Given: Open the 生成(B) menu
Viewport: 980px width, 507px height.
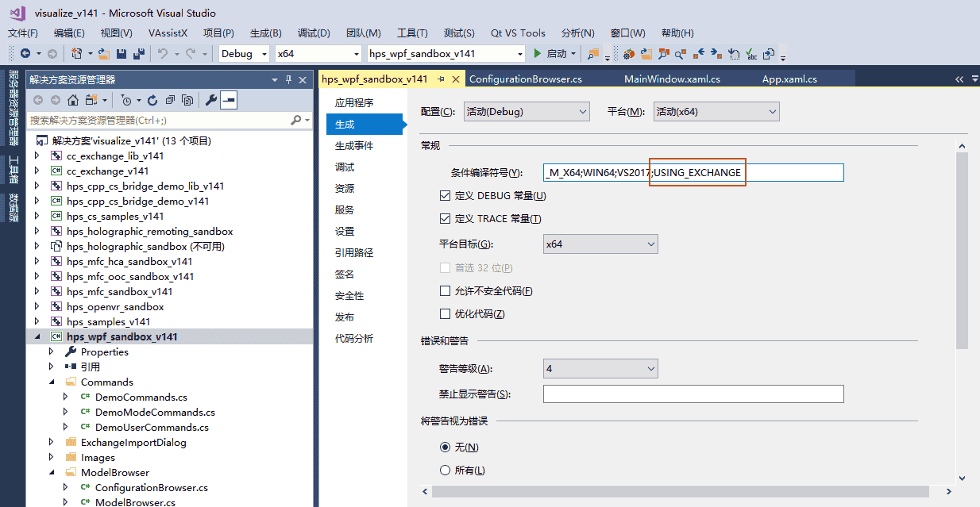Looking at the screenshot, I should tap(265, 33).
